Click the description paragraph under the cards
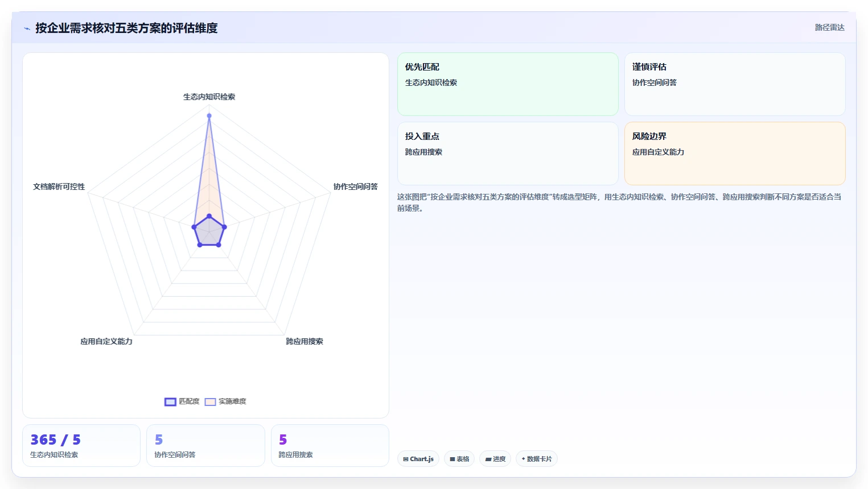The image size is (868, 489). pos(620,202)
